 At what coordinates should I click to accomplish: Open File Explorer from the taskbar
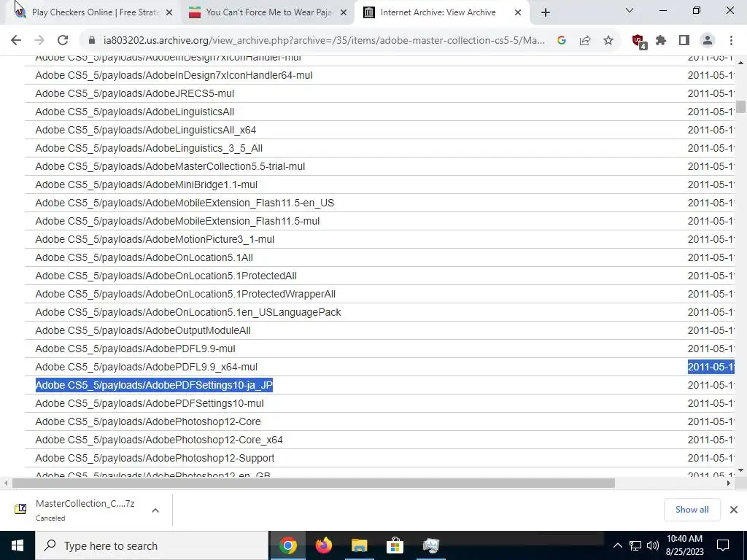(x=359, y=545)
